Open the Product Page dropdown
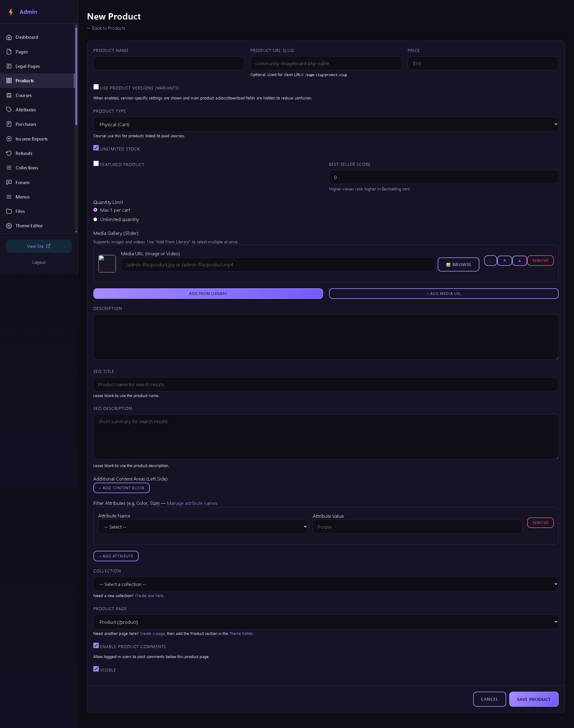The image size is (574, 728). (326, 622)
